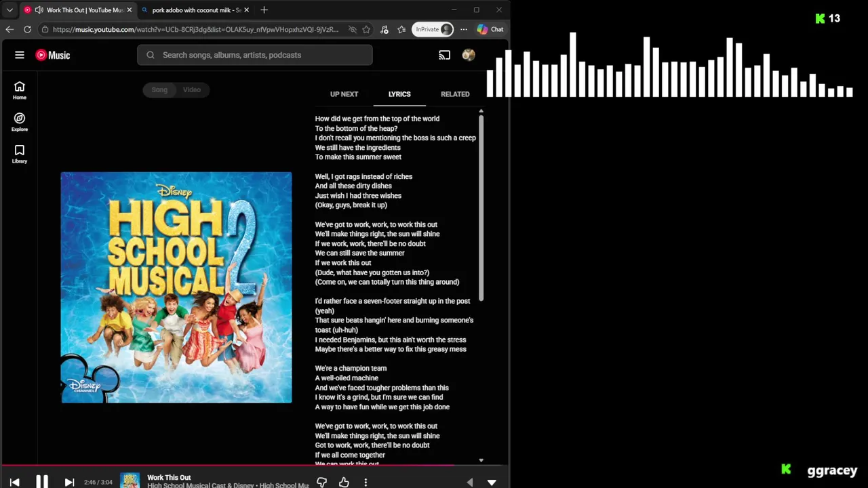Open the YouTube Music hamburger menu

click(x=20, y=55)
